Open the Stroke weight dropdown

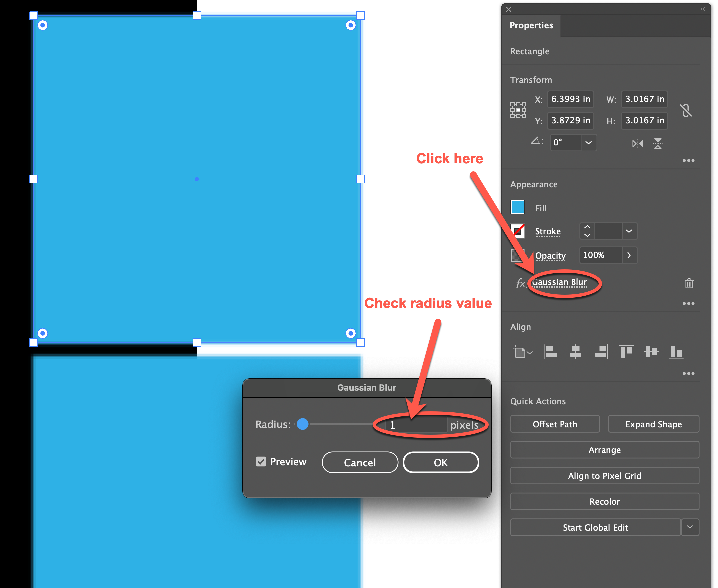[x=629, y=231]
